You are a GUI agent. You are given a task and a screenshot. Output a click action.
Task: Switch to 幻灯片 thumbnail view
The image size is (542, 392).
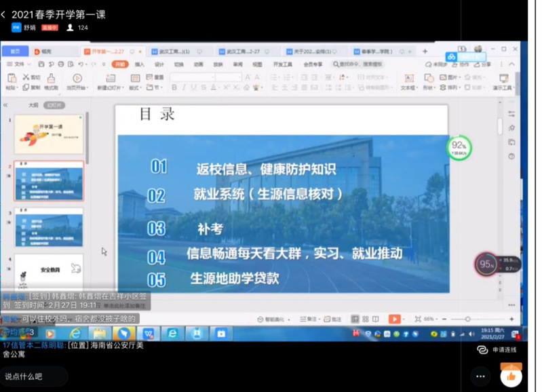click(54, 105)
